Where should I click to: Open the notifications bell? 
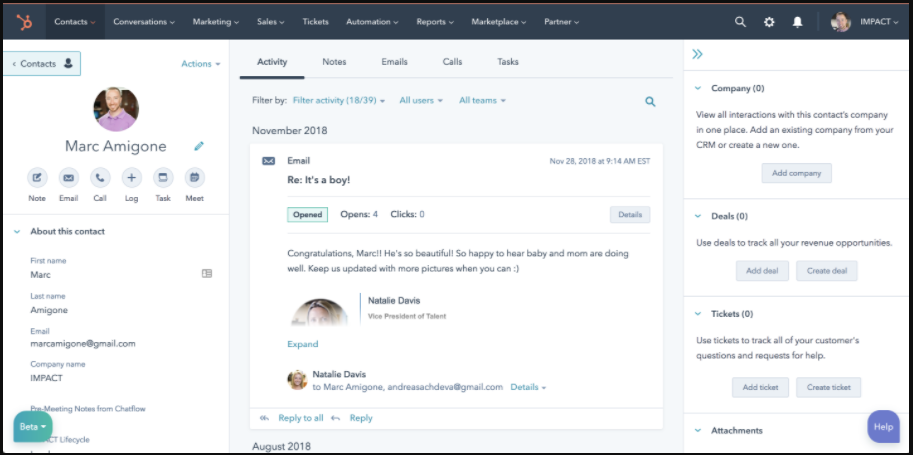point(798,22)
